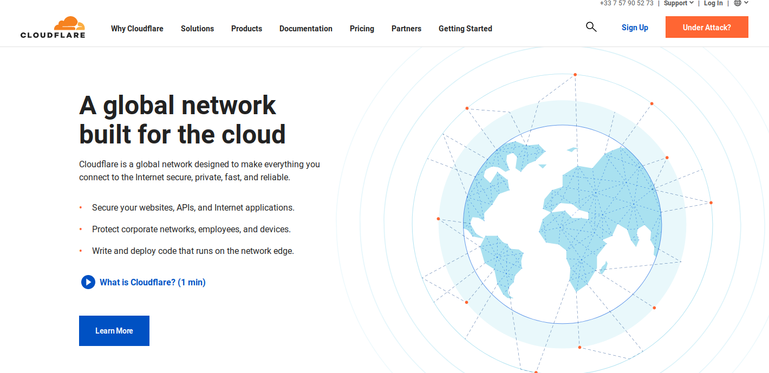Click the phone number in top bar
The image size is (769, 373).
[x=626, y=3]
